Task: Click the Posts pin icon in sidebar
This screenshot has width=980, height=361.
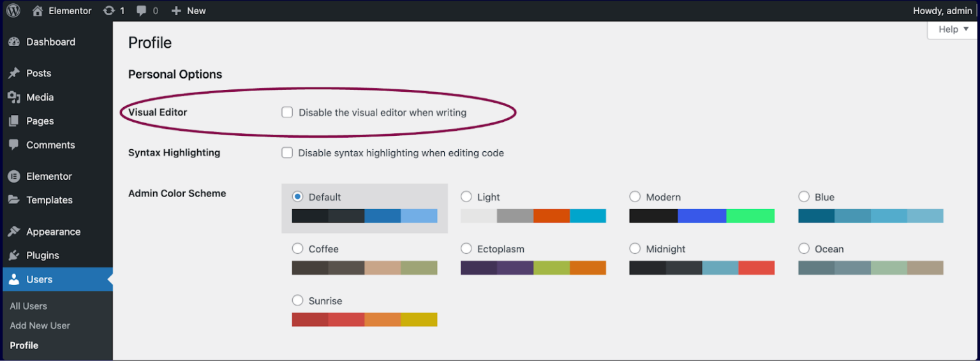Action: [14, 73]
